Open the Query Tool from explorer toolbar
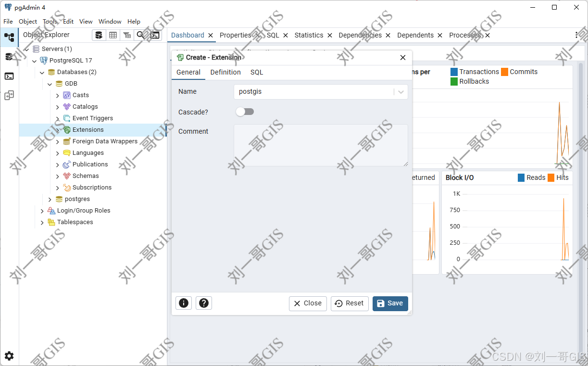Viewport: 588px width, 366px height. (99, 35)
